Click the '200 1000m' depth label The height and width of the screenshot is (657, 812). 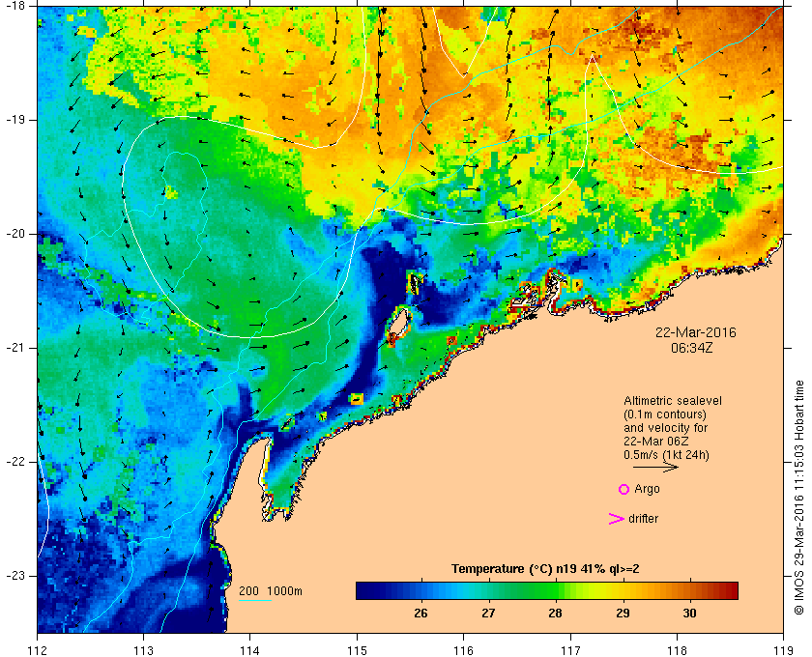271,591
